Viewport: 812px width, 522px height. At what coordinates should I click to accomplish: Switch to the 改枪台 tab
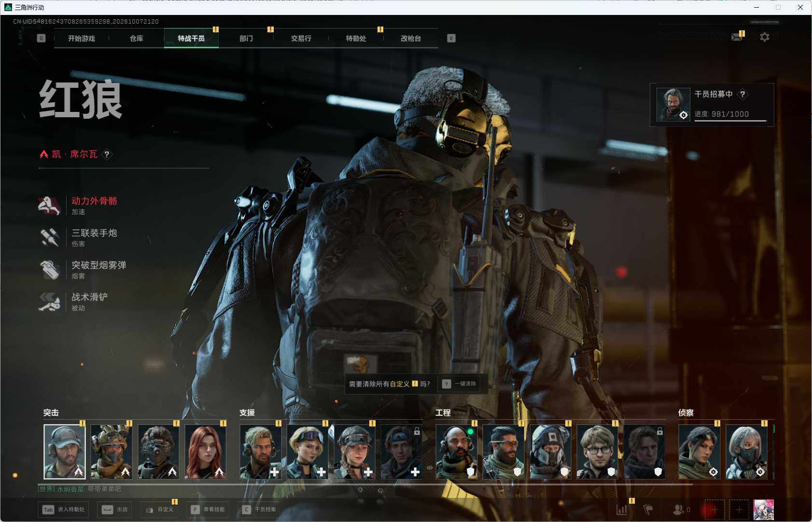411,39
